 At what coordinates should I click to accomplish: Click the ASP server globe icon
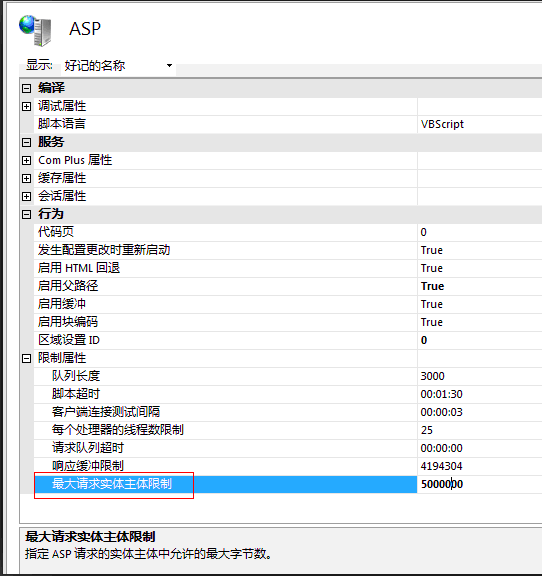click(36, 30)
